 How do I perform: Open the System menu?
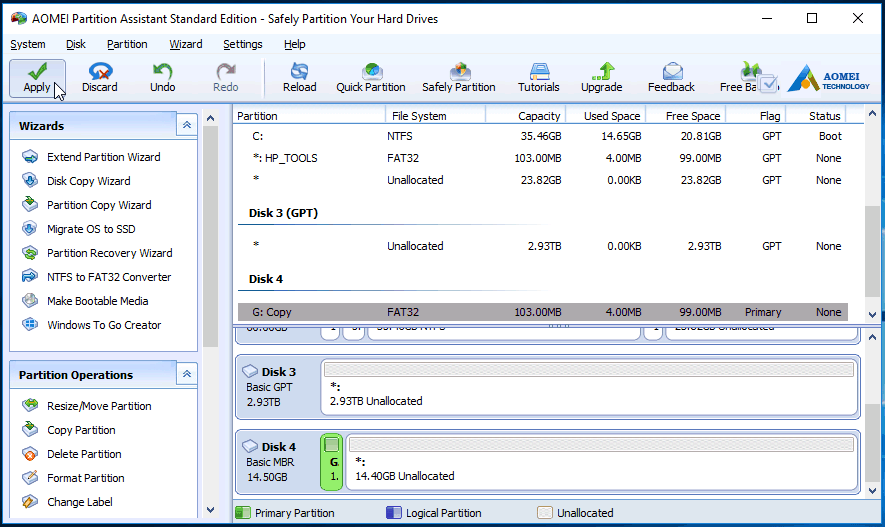(x=28, y=44)
